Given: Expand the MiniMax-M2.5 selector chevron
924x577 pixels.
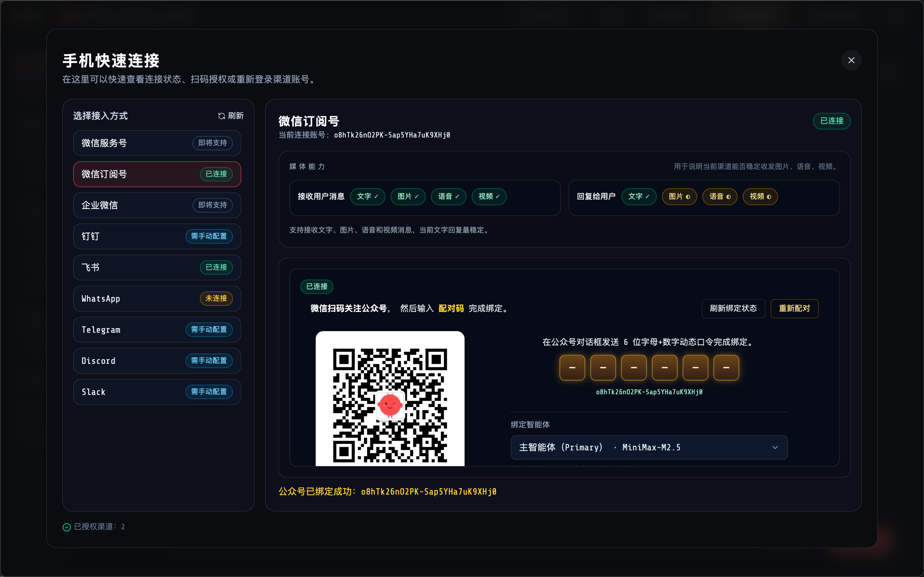Looking at the screenshot, I should pyautogui.click(x=775, y=447).
